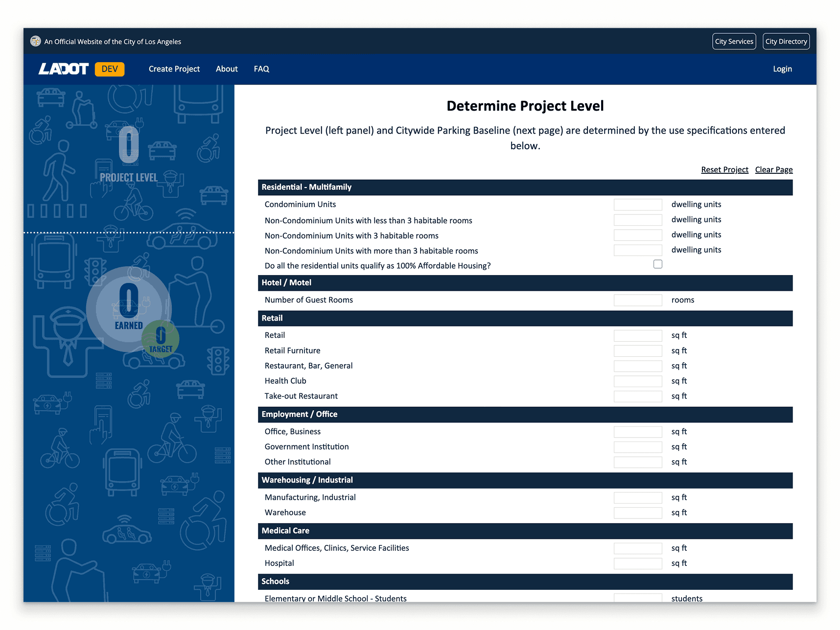This screenshot has height=630, width=840.
Task: Click the Hotel / Motel section header
Action: point(525,283)
